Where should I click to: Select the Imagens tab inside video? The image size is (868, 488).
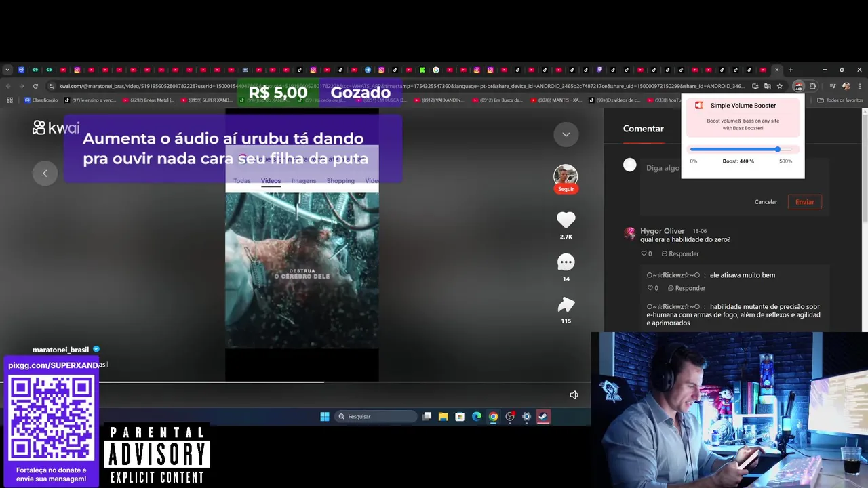point(303,181)
